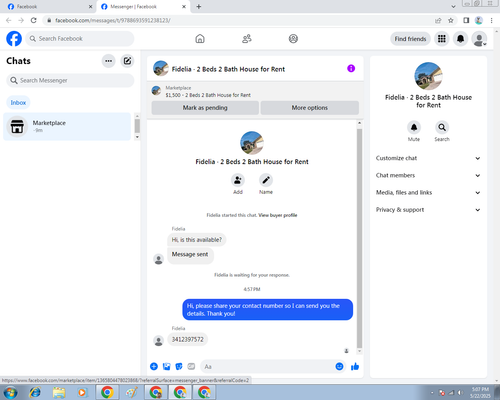
Task: Open the Marketplace chat entry
Action: coord(67,126)
